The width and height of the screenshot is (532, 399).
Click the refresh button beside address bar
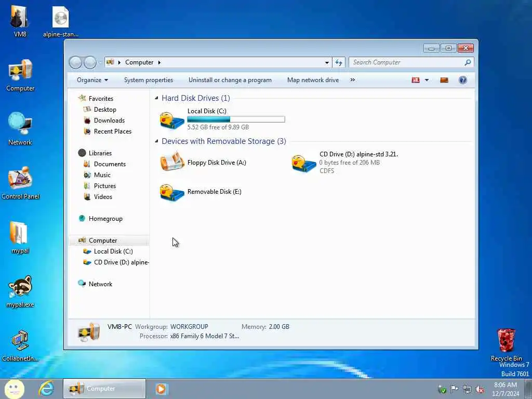point(339,62)
